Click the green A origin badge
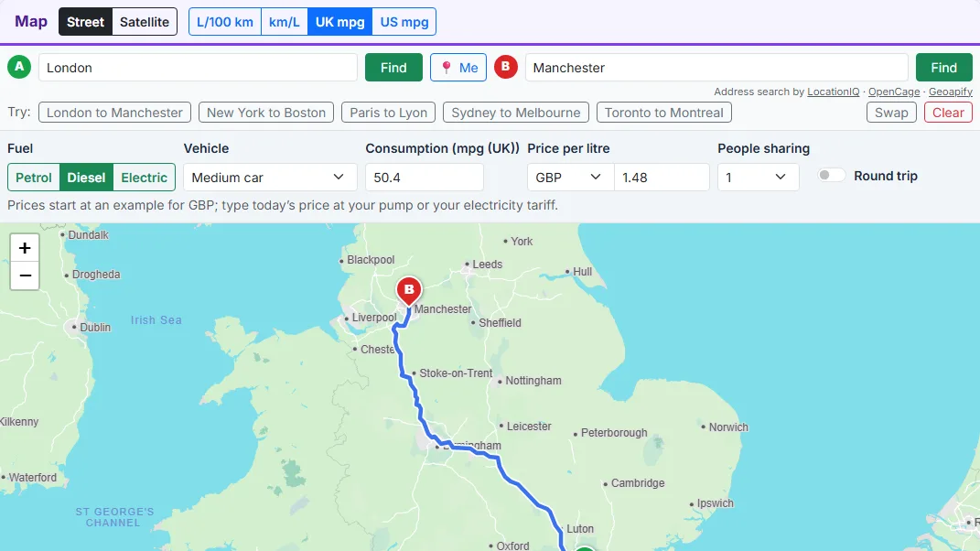The image size is (980, 551). coord(19,67)
